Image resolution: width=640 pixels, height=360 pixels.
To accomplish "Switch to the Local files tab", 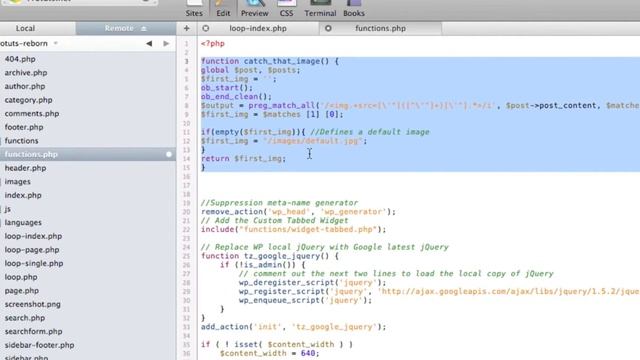I will (x=25, y=28).
